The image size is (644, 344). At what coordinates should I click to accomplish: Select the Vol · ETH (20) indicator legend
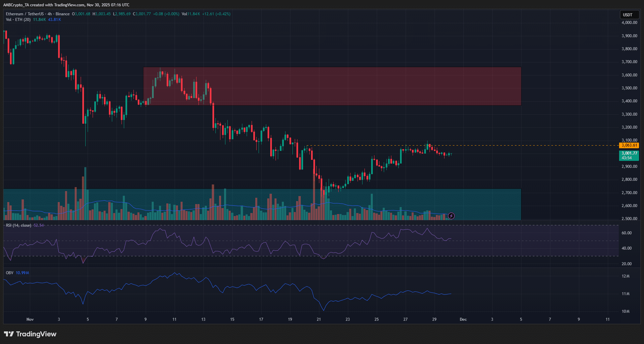click(x=18, y=20)
